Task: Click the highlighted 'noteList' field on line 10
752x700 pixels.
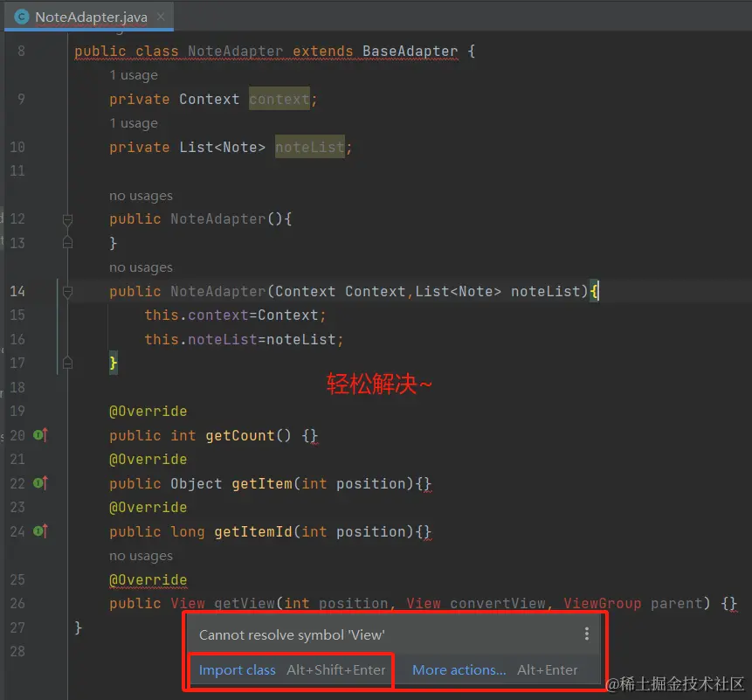Action: (310, 147)
